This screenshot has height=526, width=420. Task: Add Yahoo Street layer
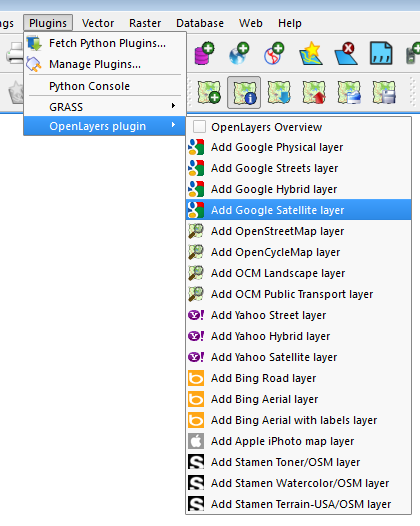pos(299,315)
